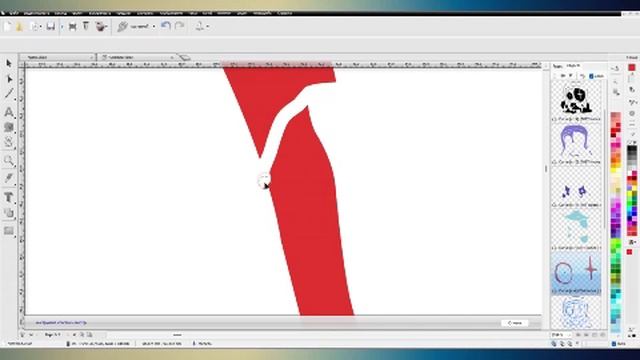Click the vertical scrollbar handle beside the canvas
This screenshot has width=640, height=360.
pyautogui.click(x=546, y=169)
